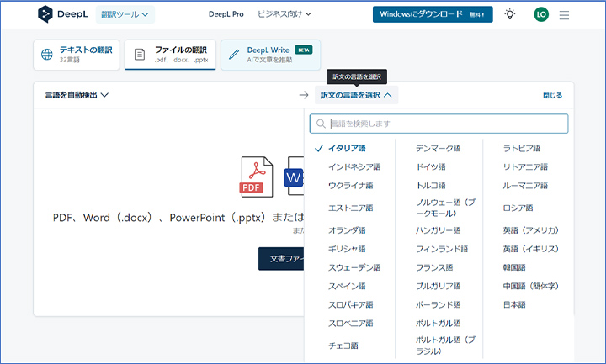This screenshot has height=364, width=606.
Task: Select 日本語 as target language
Action: point(514,304)
